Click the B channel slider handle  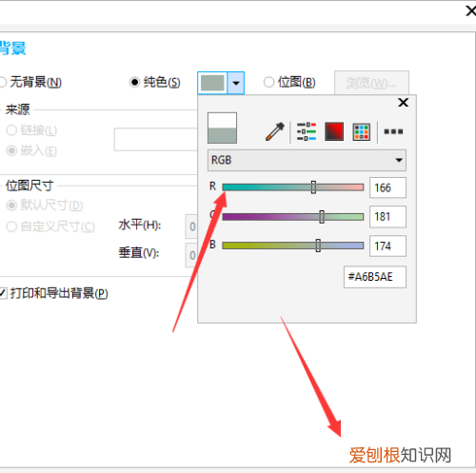coord(318,246)
